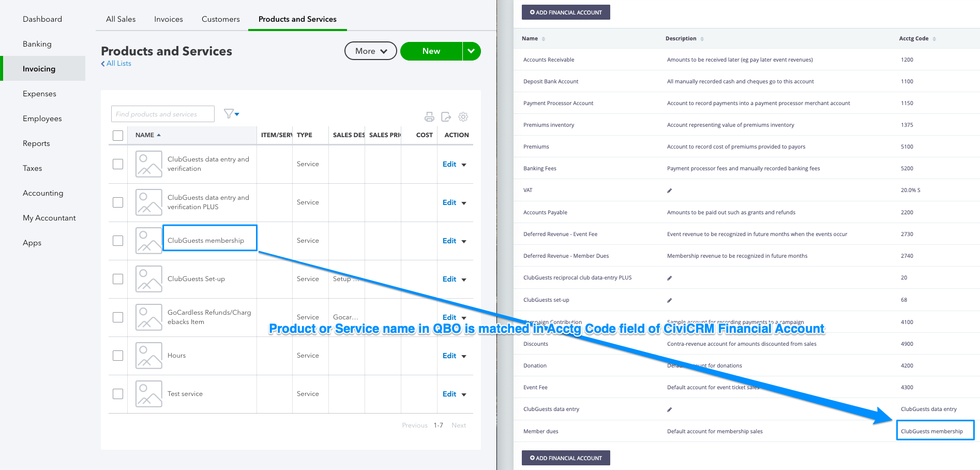Open Banking in the sidebar
The height and width of the screenshot is (470, 980).
pos(37,44)
